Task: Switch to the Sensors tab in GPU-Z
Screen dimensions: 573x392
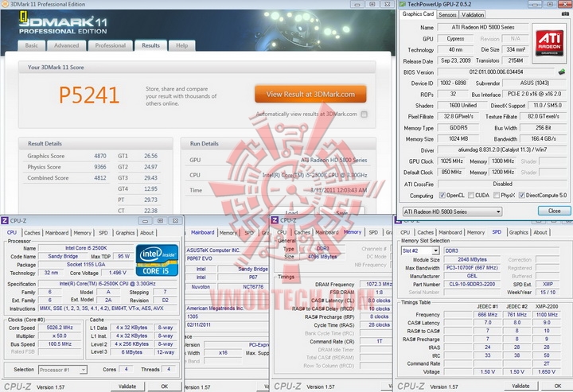Action: 447,14
